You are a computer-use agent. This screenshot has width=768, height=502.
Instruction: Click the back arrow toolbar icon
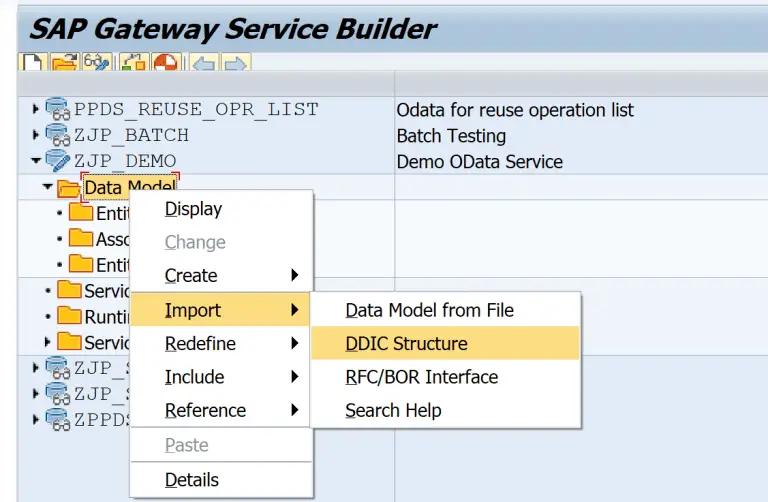pos(203,62)
